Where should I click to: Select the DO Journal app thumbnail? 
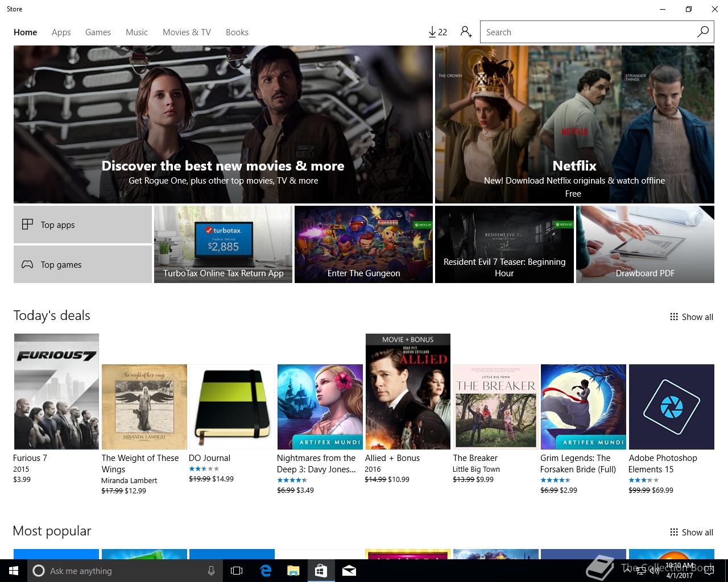[232, 407]
